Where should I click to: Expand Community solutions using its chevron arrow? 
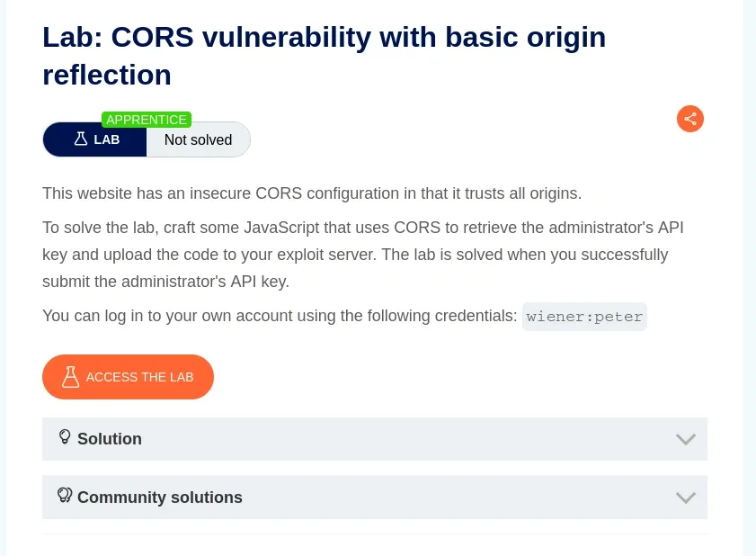685,498
